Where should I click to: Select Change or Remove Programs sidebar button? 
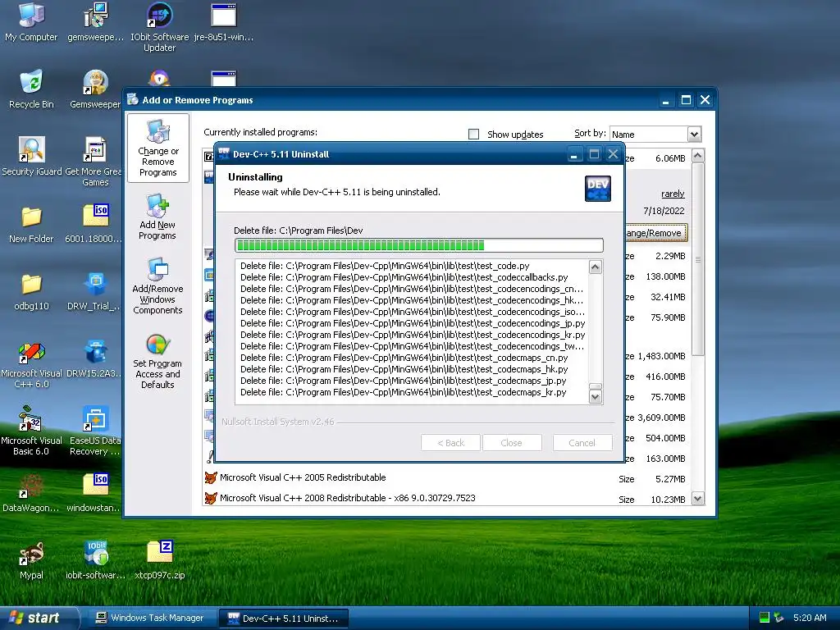(x=158, y=148)
